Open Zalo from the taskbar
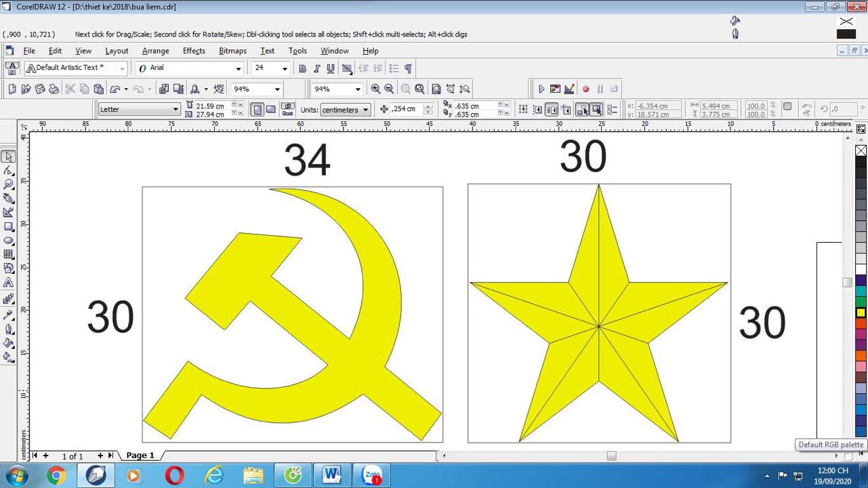868x488 pixels. coord(371,476)
